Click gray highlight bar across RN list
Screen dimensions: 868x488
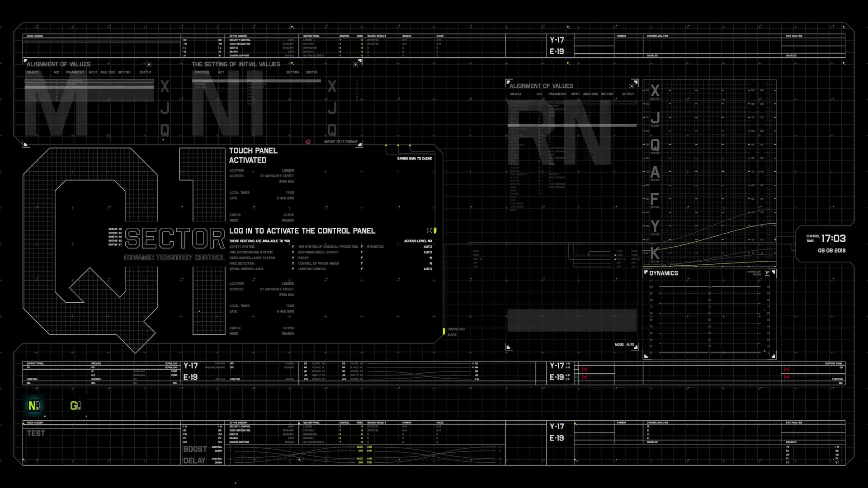pyautogui.click(x=572, y=125)
